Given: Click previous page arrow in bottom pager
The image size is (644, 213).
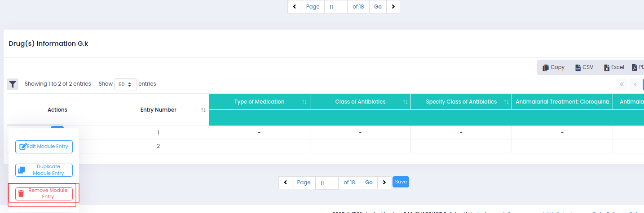Looking at the screenshot, I should [x=285, y=183].
